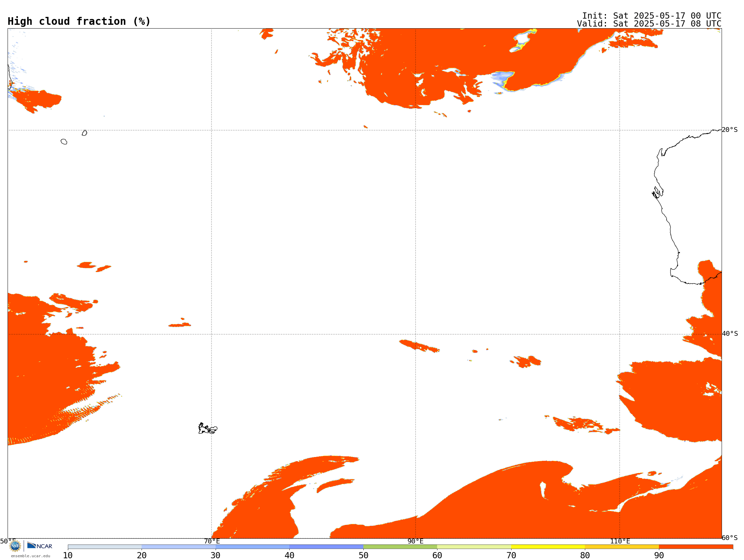Click the 90°E longitude label
The image size is (744, 560).
click(416, 541)
